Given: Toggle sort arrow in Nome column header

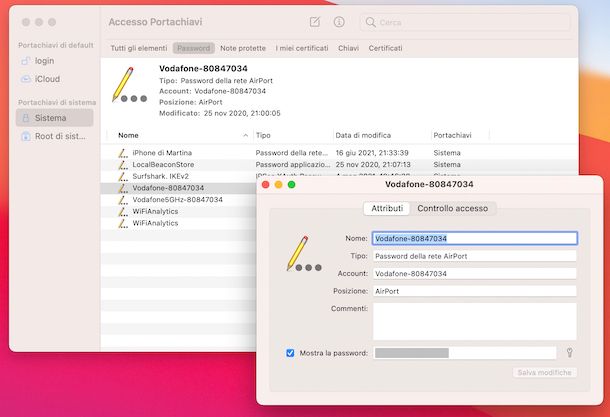Looking at the screenshot, I should [245, 135].
